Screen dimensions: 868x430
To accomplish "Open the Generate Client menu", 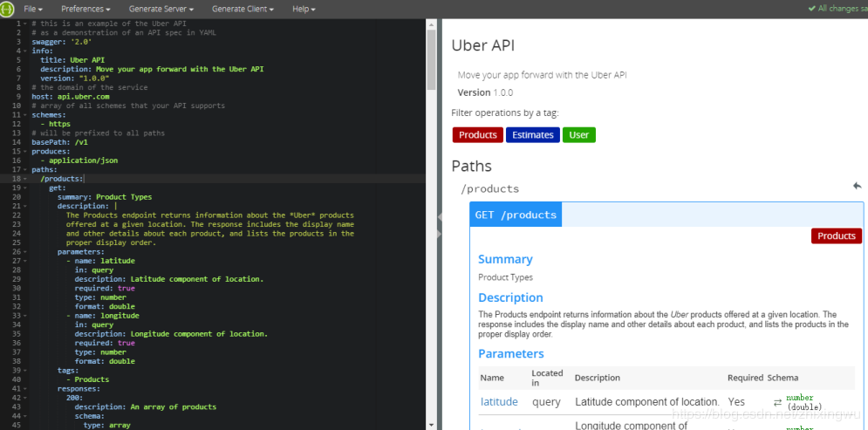I will point(243,10).
